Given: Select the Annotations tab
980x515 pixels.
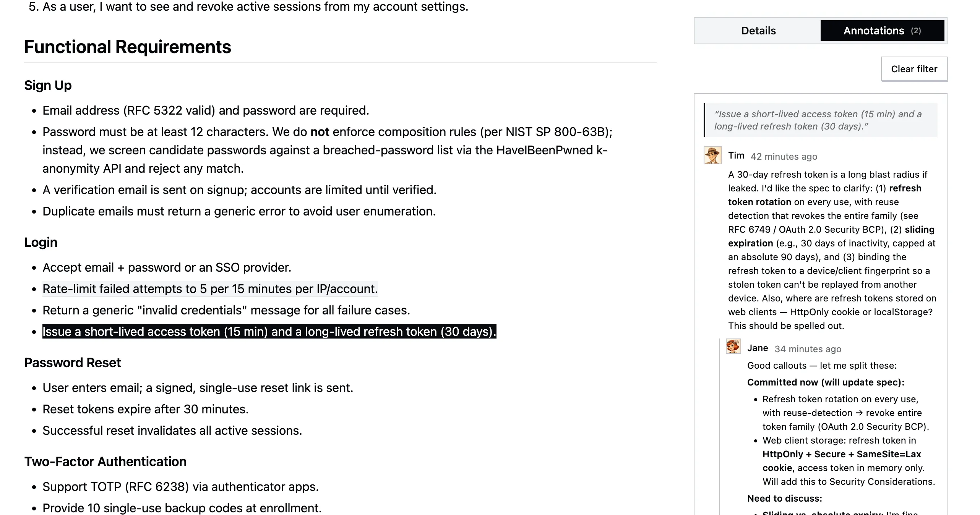Looking at the screenshot, I should (882, 31).
